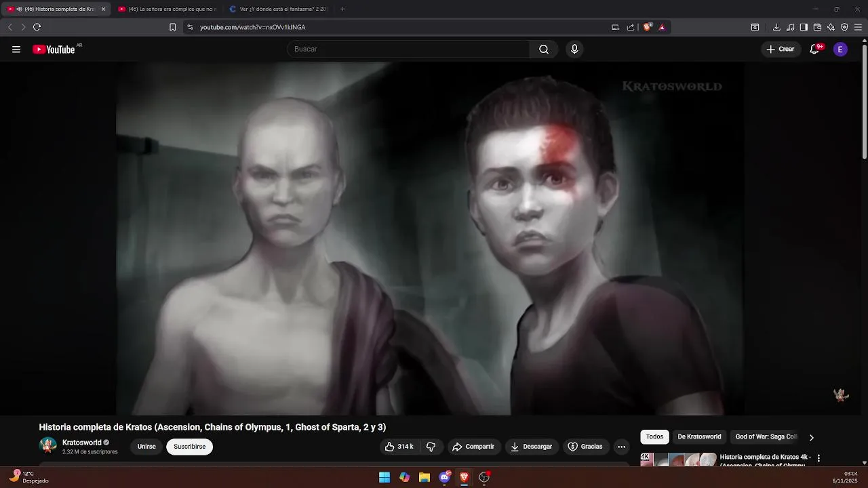Screen dimensions: 868x488
Task: Switch to '¿Y dónde está el fantasma?' tab
Action: pyautogui.click(x=278, y=9)
